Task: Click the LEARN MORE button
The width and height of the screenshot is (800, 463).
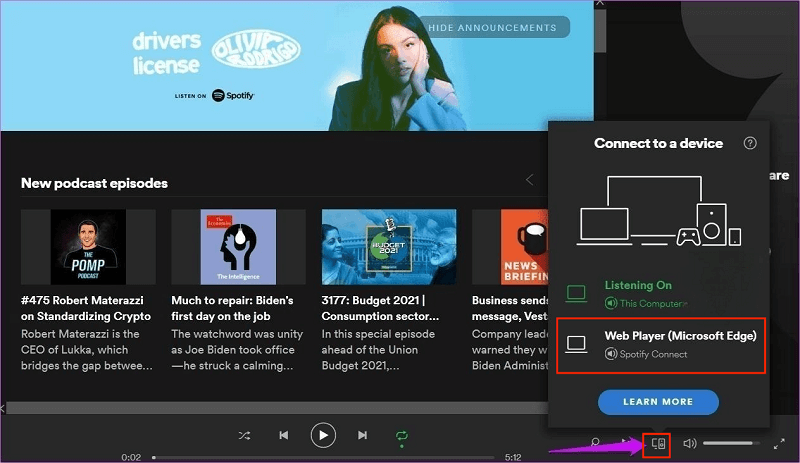Action: (658, 402)
